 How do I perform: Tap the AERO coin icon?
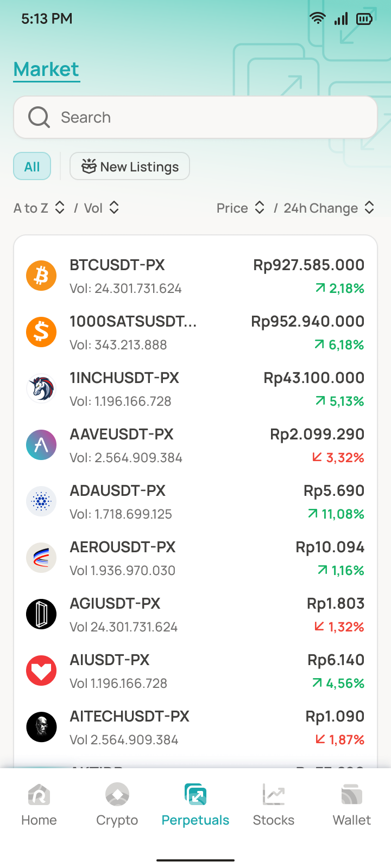coord(41,558)
